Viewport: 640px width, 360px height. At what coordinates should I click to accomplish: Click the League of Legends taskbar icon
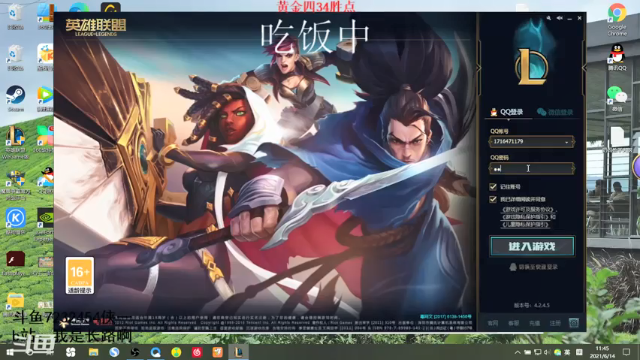coord(238,352)
